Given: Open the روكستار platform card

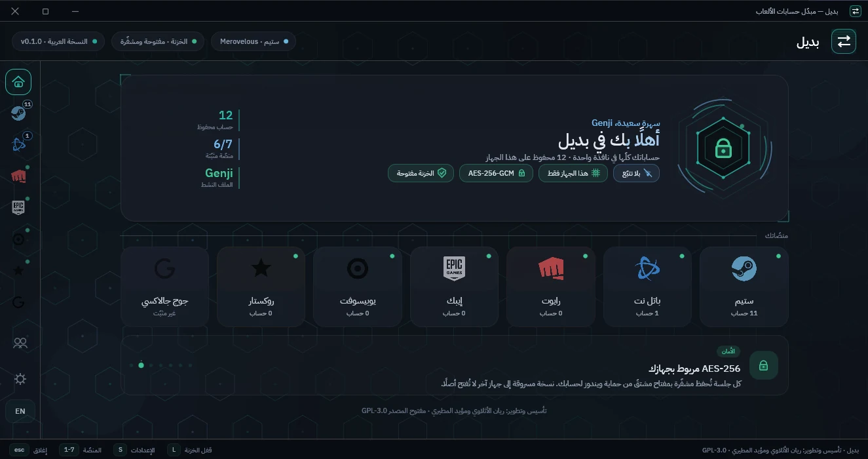Looking at the screenshot, I should pyautogui.click(x=261, y=287).
